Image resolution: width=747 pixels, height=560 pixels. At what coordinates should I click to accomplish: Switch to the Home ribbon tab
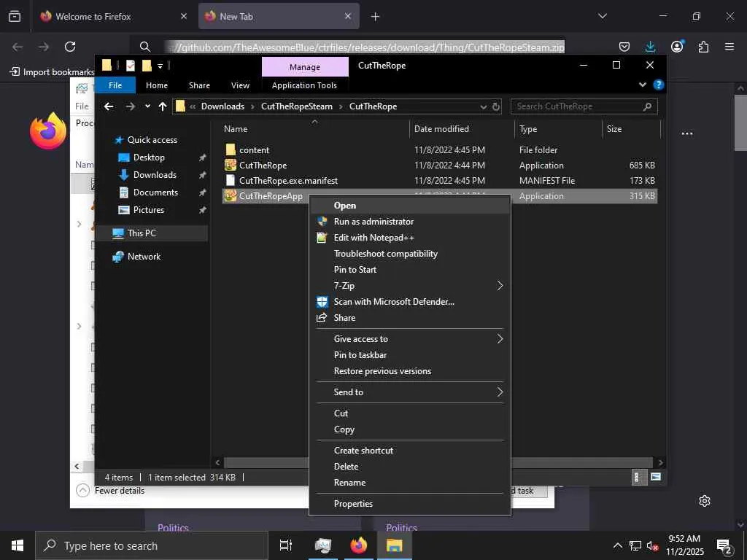point(157,85)
